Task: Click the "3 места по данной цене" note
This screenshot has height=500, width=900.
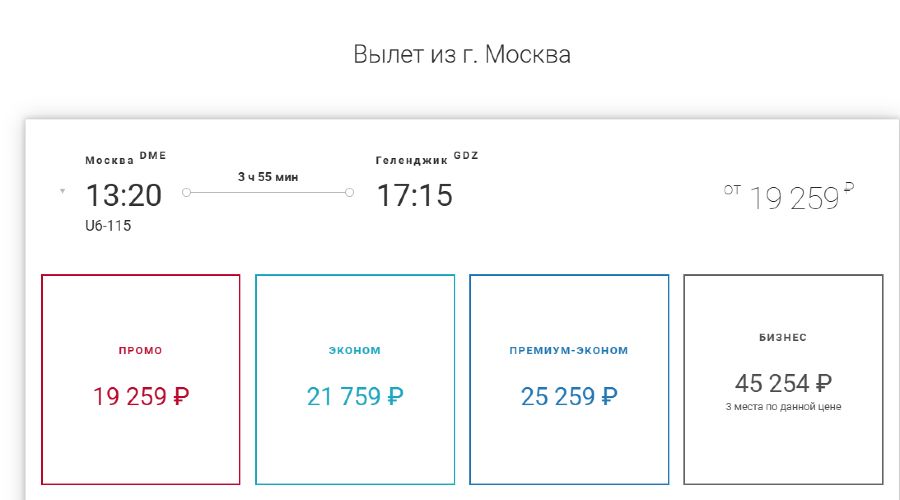Action: tap(783, 407)
